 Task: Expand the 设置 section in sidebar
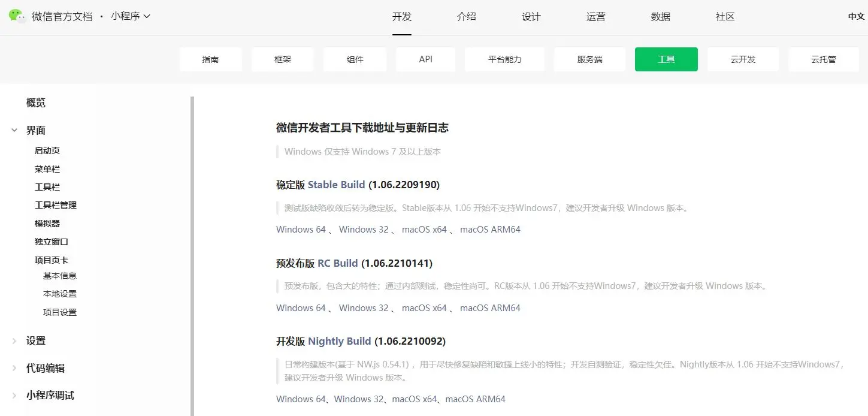(x=14, y=340)
